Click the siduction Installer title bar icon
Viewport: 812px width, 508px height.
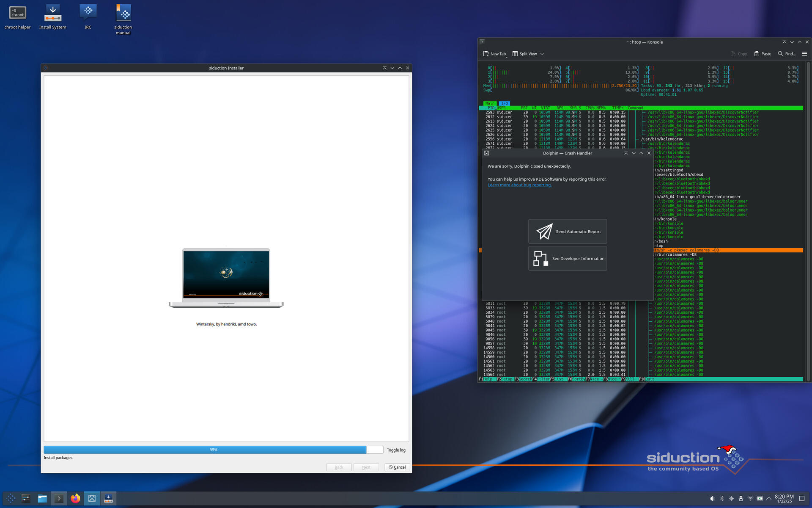point(45,68)
